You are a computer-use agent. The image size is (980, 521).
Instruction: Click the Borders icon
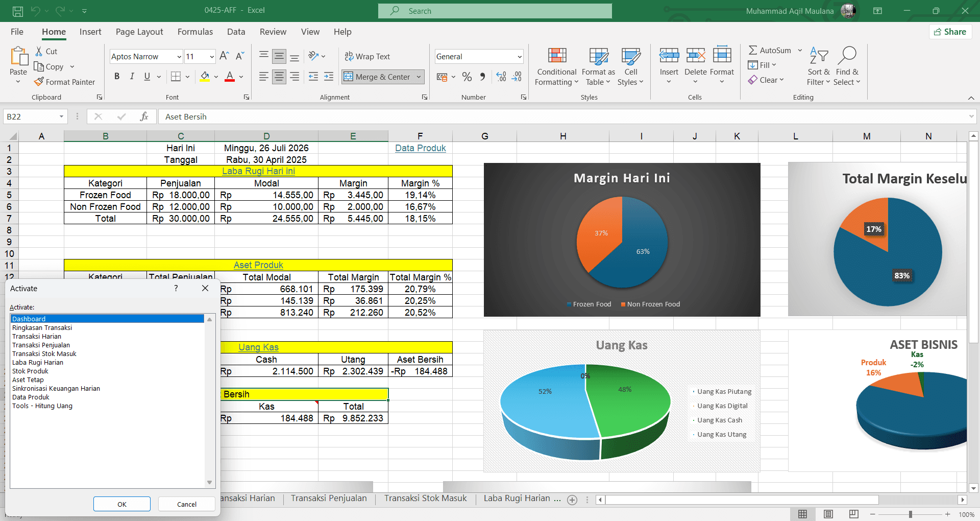coord(176,77)
